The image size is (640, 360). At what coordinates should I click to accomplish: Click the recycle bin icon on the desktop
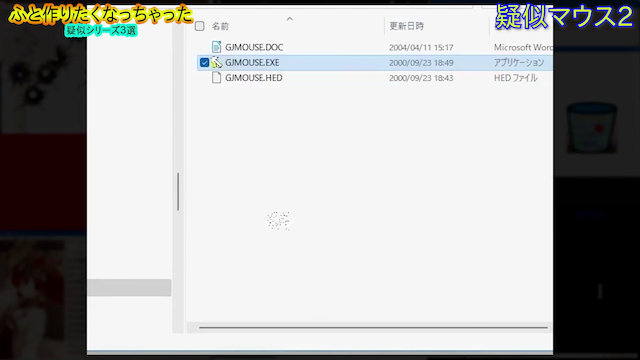591,128
